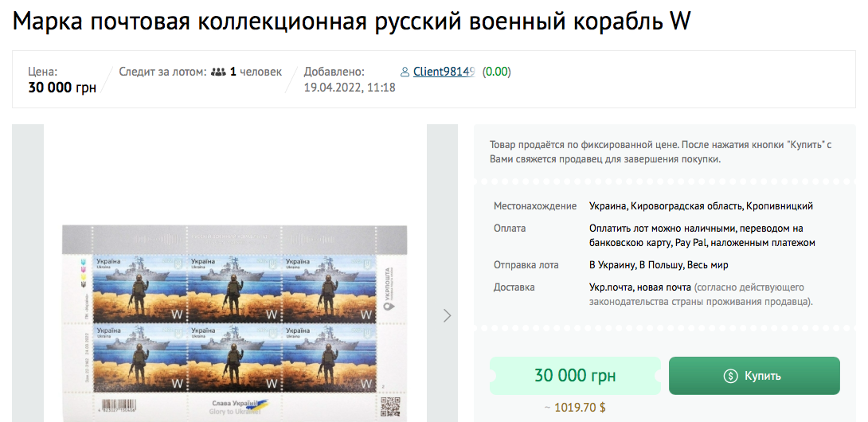This screenshot has height=422, width=868.
Task: Click the Слава Україні inscription on sheet
Action: pyautogui.click(x=236, y=403)
